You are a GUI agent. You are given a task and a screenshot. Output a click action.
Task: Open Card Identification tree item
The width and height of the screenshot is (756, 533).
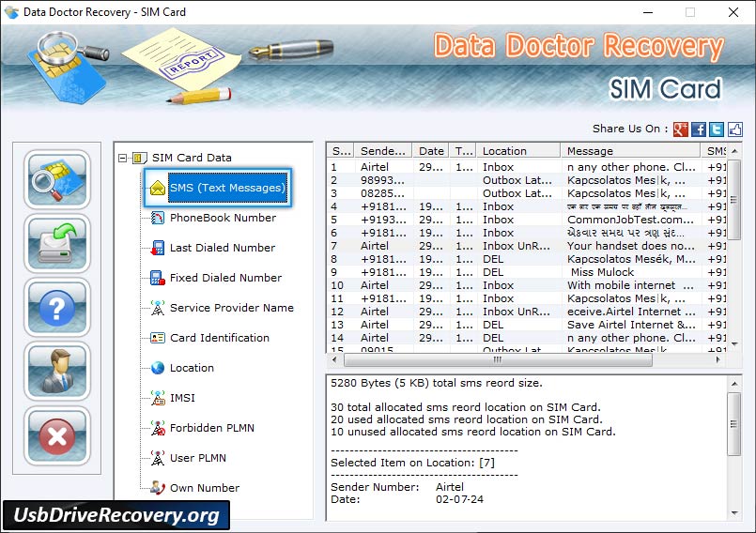point(220,338)
